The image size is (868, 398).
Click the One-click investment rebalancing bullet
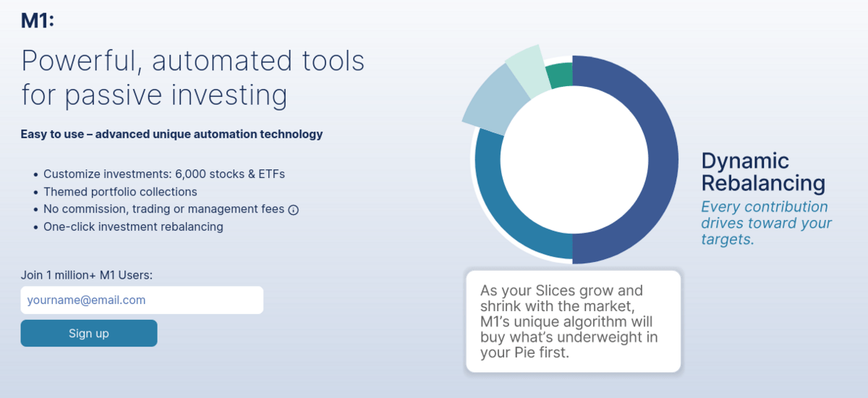pos(133,226)
